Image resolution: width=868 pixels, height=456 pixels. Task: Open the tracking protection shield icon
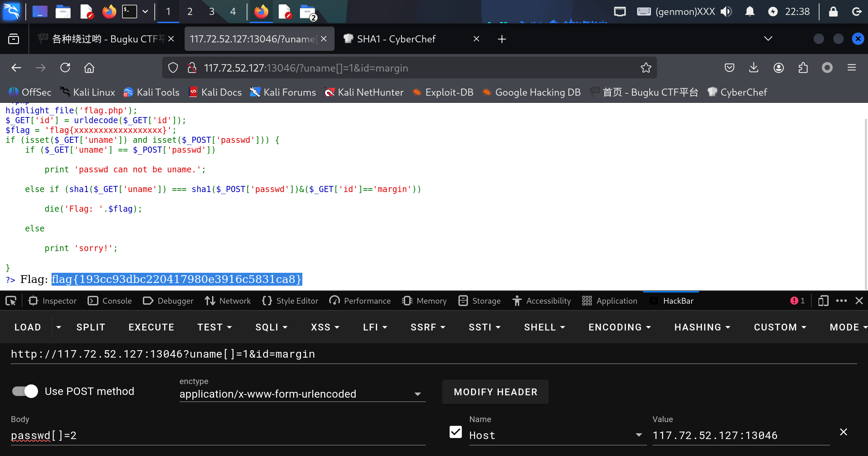[173, 68]
